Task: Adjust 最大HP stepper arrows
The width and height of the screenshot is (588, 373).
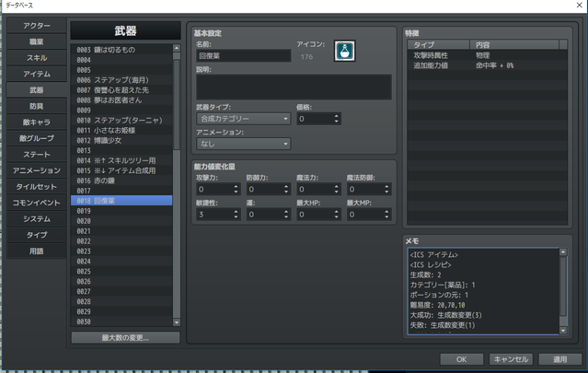Action: click(337, 215)
